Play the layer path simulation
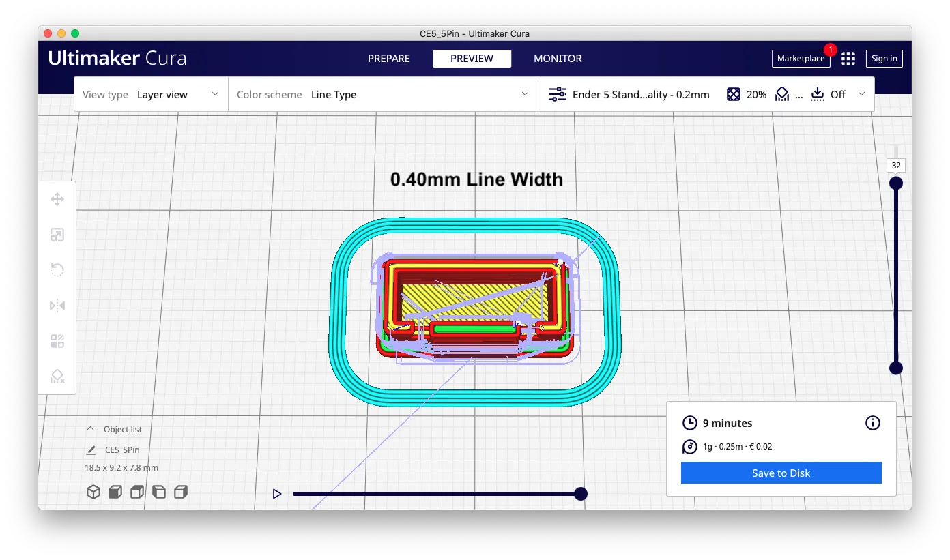Viewport: 950px width, 560px height. (x=276, y=494)
